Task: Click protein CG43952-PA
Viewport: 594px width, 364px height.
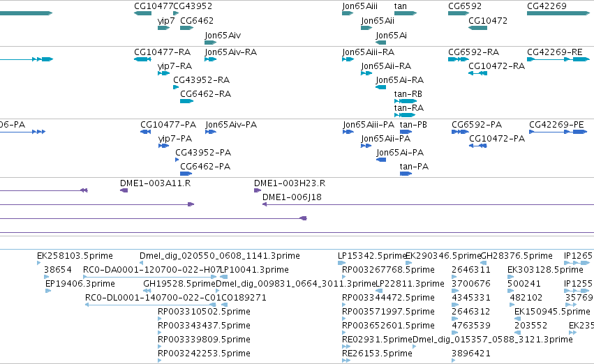Action: pyautogui.click(x=177, y=160)
